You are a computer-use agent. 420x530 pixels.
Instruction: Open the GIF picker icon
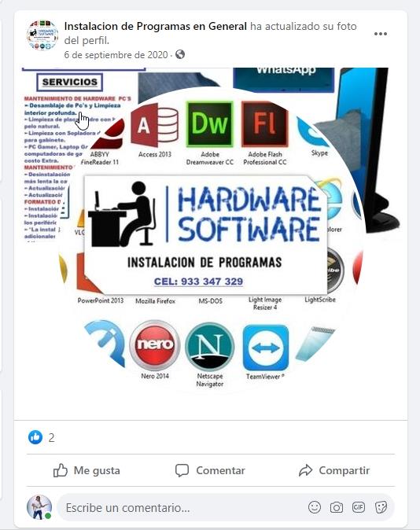point(359,507)
